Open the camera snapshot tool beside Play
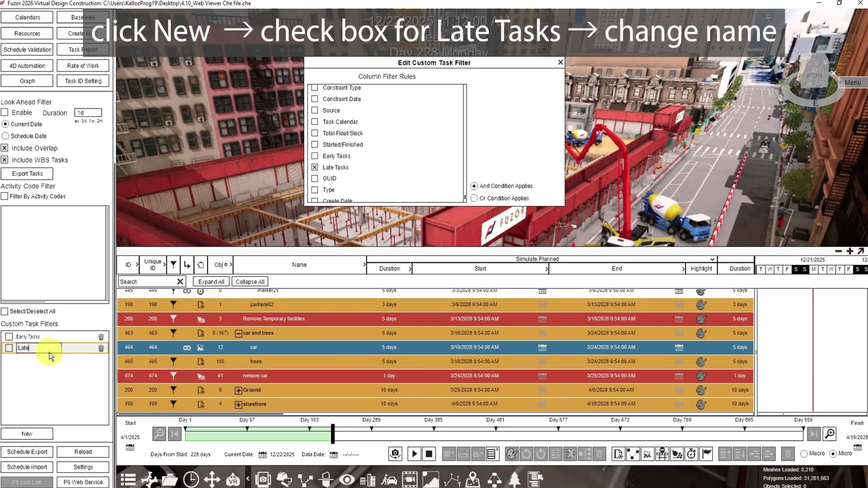868x488 pixels. (x=395, y=454)
